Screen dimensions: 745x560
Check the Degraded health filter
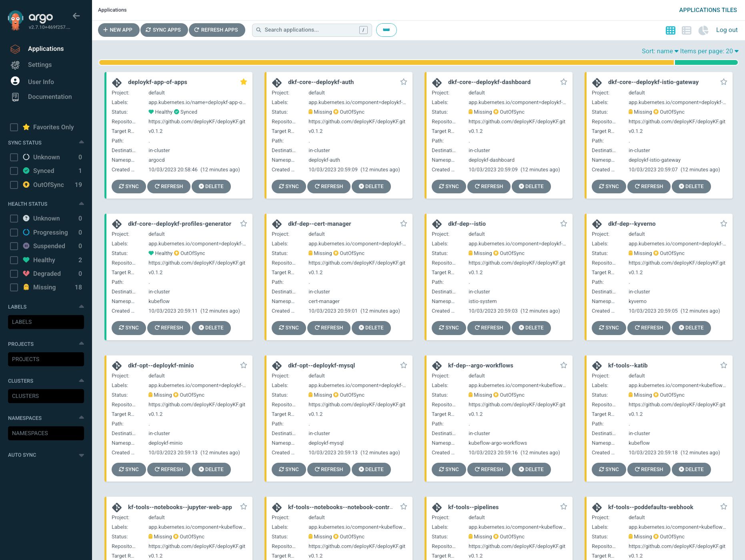[x=14, y=274]
